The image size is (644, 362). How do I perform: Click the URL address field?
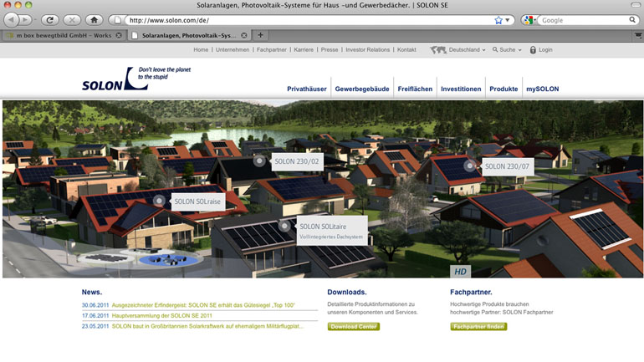point(310,20)
